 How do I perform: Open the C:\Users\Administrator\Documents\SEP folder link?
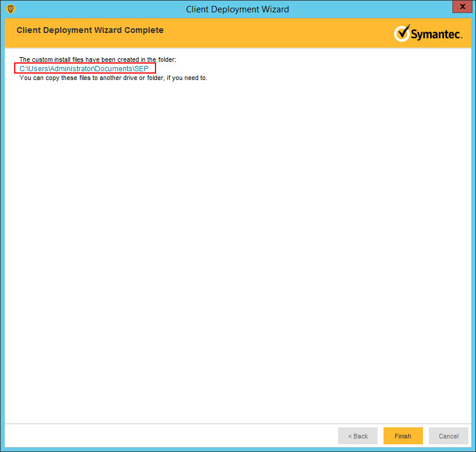pyautogui.click(x=84, y=68)
